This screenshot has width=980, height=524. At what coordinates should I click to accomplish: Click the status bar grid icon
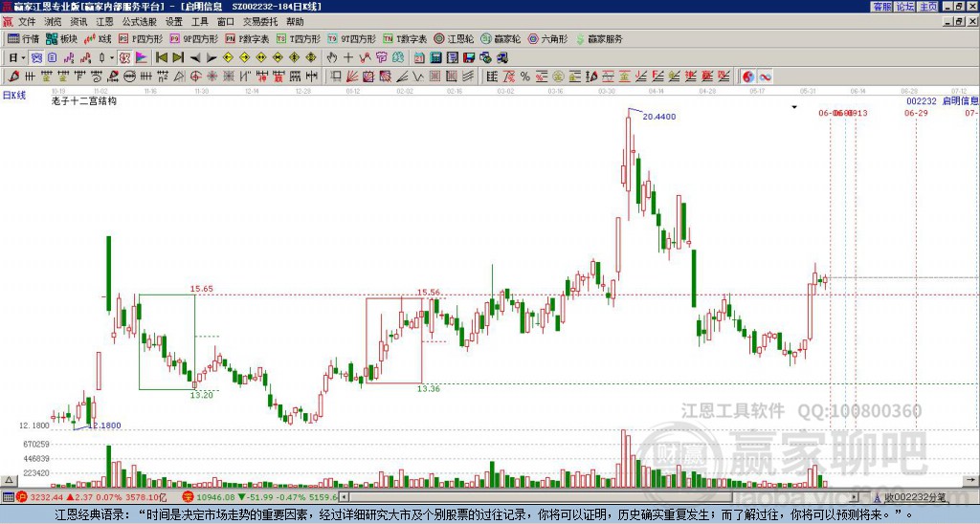point(8,497)
